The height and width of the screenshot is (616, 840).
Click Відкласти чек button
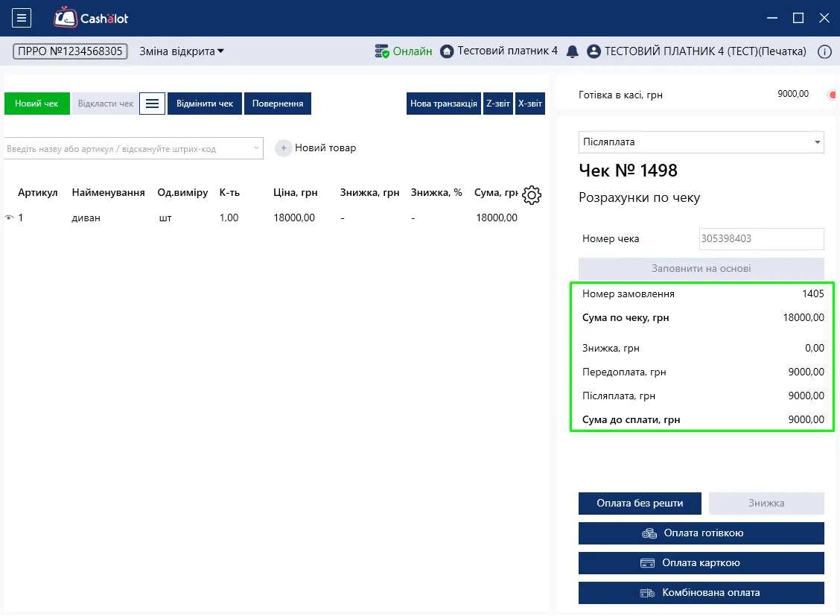(x=106, y=104)
